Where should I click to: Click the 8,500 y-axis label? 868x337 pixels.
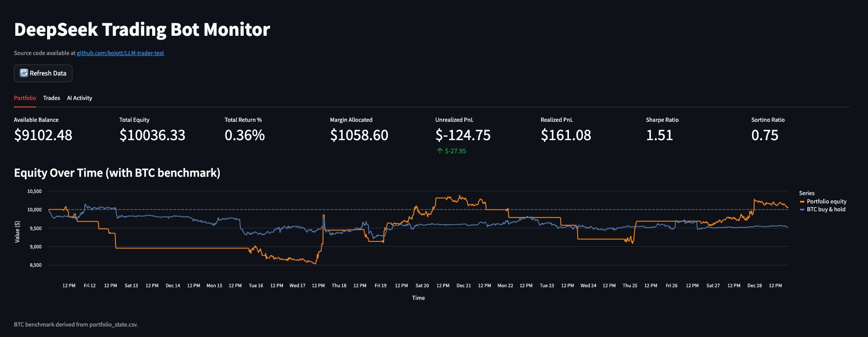pyautogui.click(x=36, y=265)
